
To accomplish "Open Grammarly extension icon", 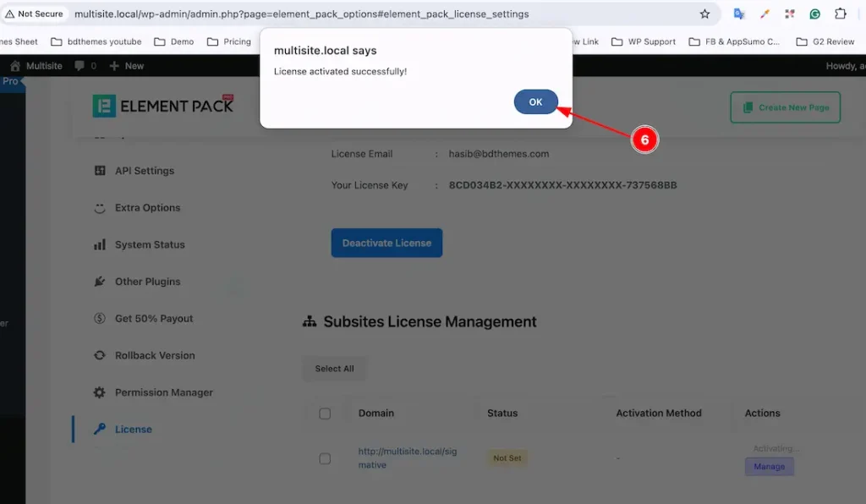I will pos(814,14).
